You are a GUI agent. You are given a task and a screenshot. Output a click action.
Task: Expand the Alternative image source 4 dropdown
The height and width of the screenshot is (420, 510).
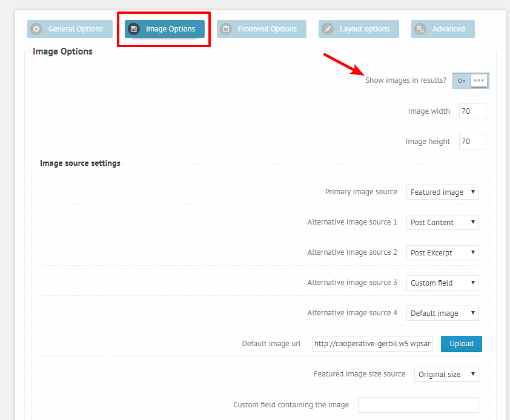click(442, 313)
